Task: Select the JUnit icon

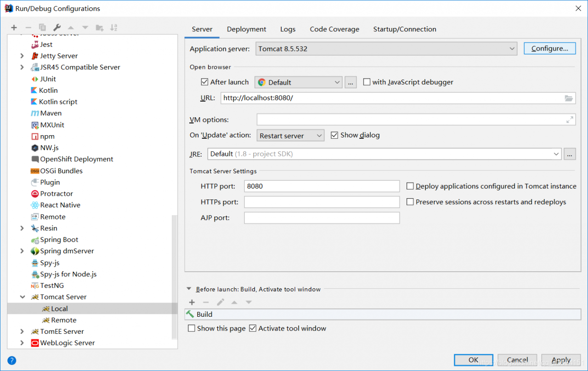Action: pyautogui.click(x=35, y=79)
